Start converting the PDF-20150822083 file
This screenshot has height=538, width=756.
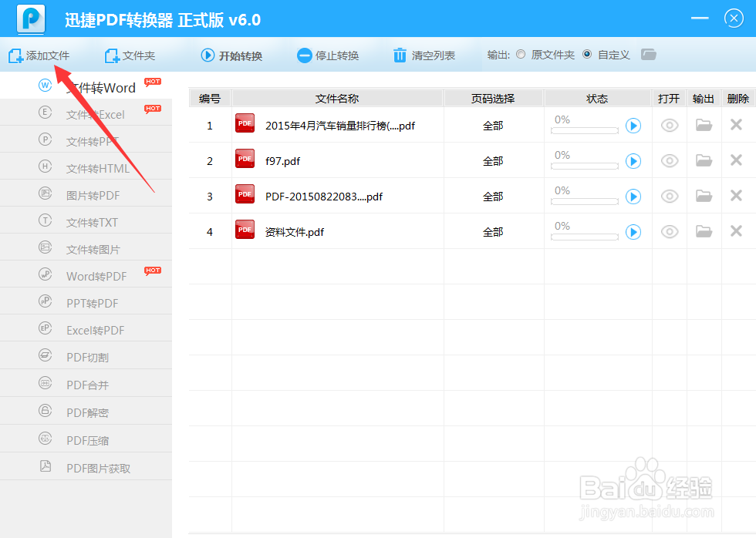click(x=633, y=197)
